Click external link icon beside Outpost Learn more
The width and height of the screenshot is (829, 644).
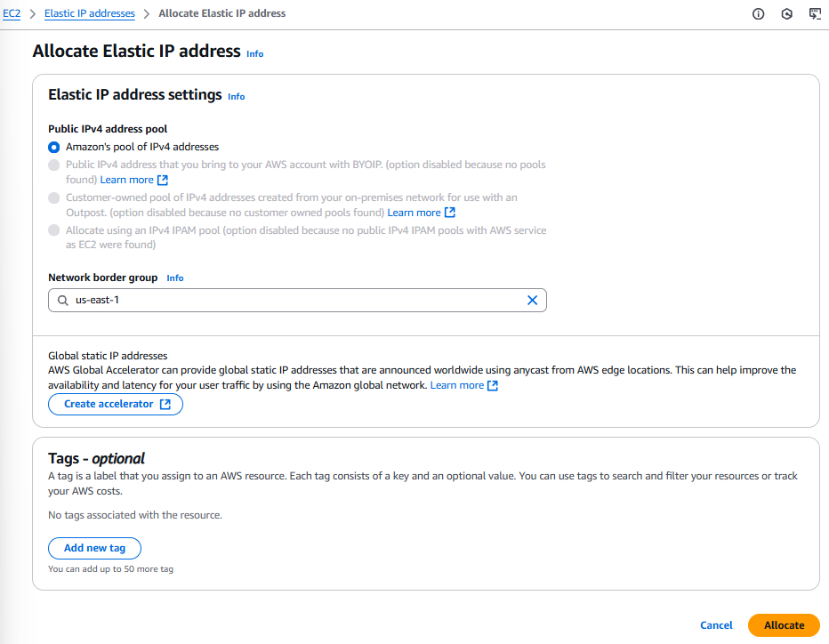point(450,213)
